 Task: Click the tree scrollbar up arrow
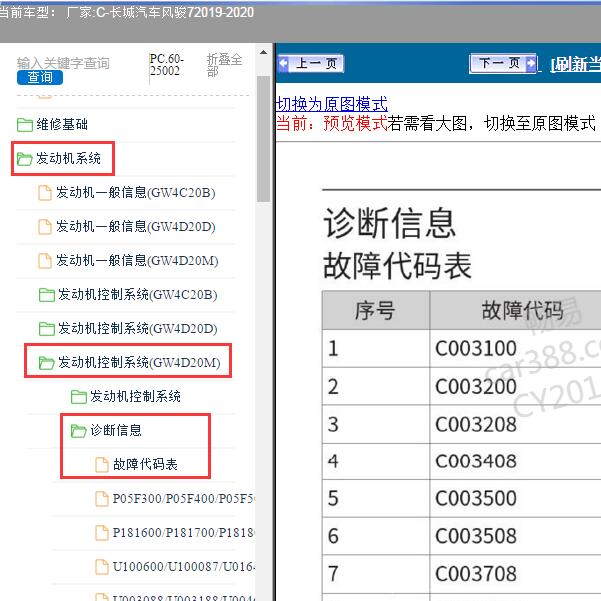coord(263,52)
